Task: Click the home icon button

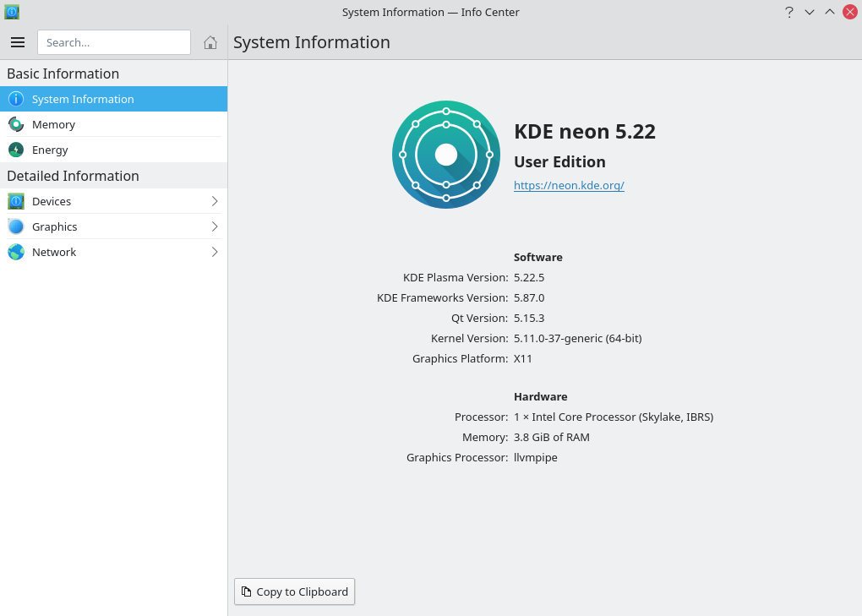Action: [210, 42]
